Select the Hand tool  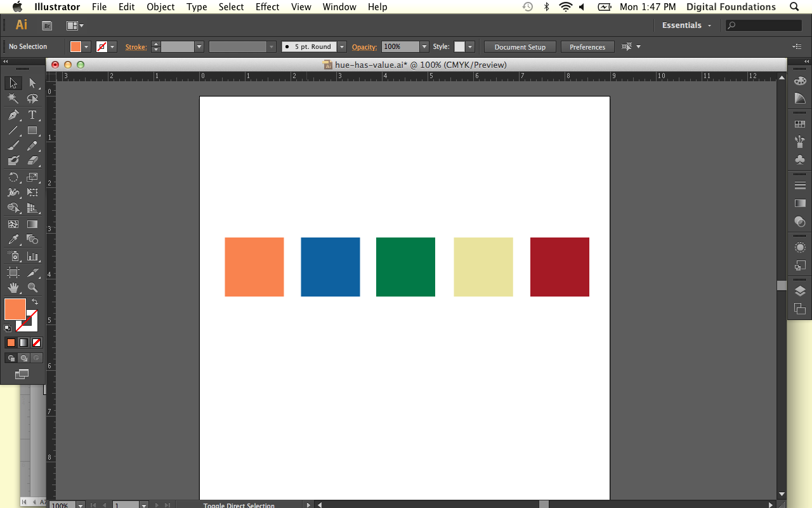13,288
